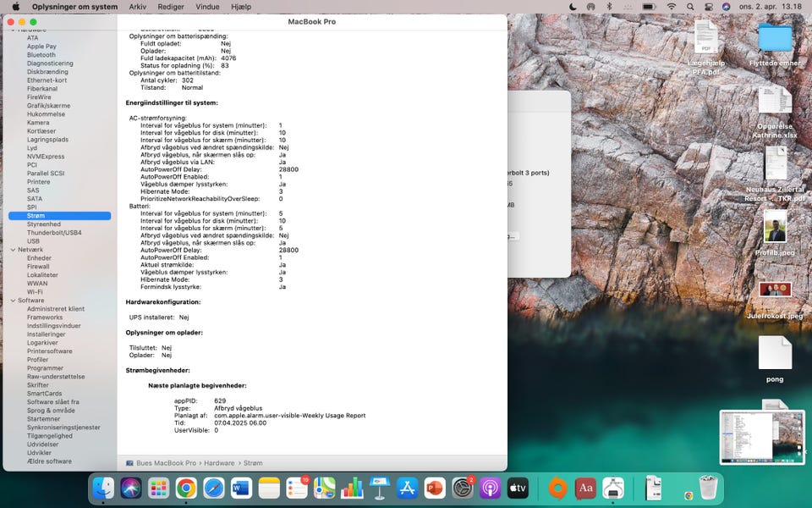Click Hardware in the bottom path bar
812x508 pixels.
219,463
